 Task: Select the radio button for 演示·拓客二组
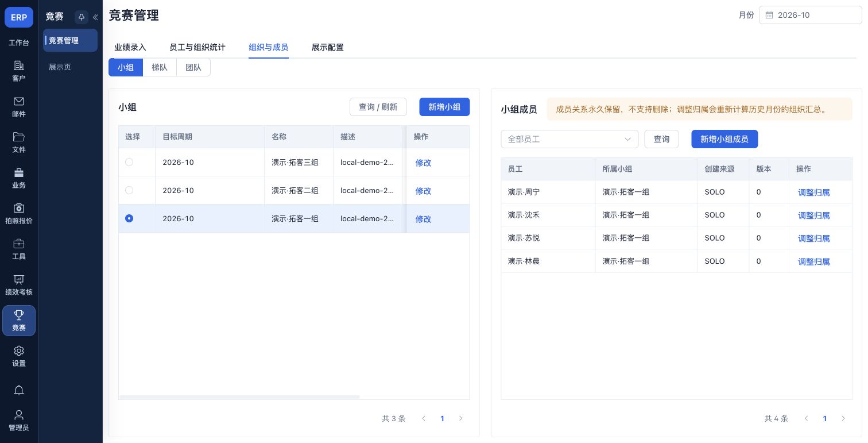tap(129, 190)
